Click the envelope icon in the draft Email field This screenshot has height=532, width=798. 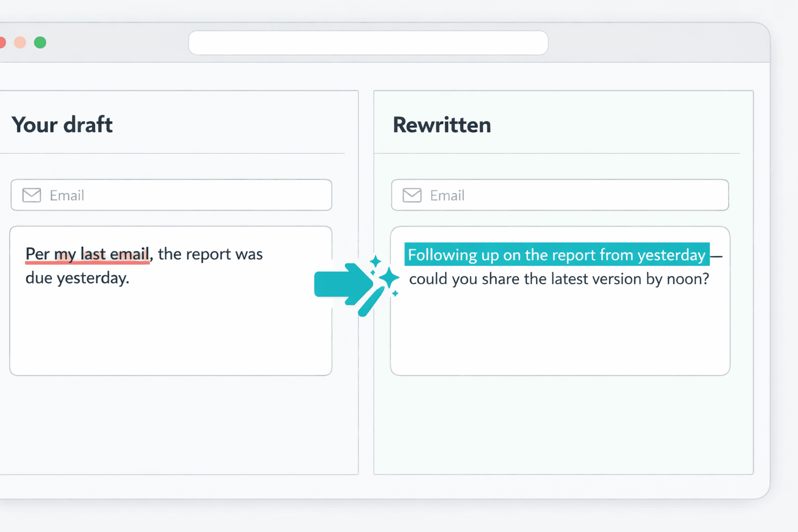tap(32, 195)
